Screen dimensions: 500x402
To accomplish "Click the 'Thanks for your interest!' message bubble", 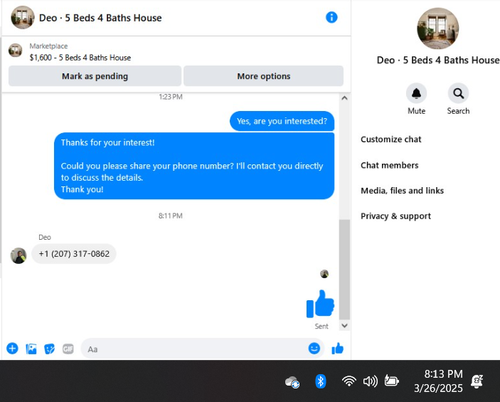I will [x=194, y=166].
